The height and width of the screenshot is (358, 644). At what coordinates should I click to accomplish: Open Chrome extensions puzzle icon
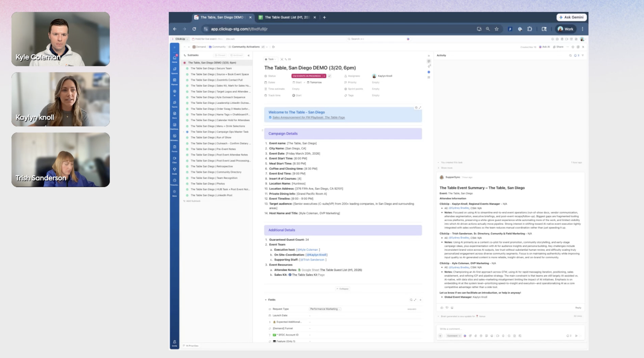point(530,29)
